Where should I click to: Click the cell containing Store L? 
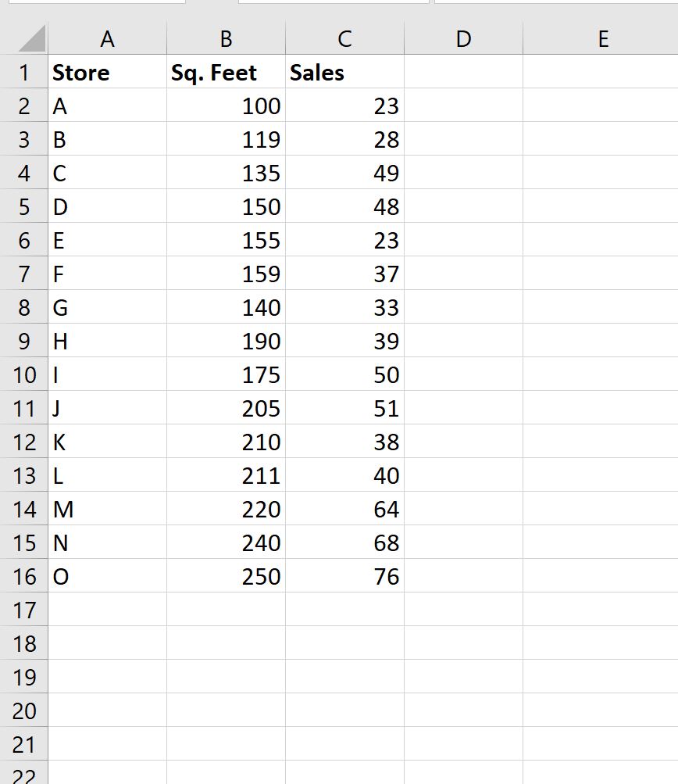click(108, 475)
